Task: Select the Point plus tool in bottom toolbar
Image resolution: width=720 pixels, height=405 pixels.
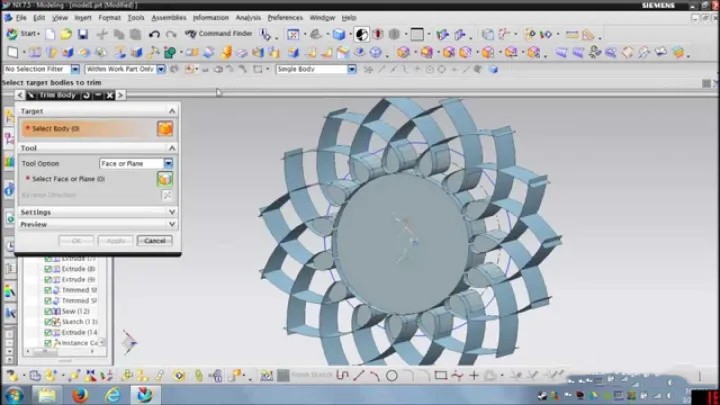Action: pos(473,376)
